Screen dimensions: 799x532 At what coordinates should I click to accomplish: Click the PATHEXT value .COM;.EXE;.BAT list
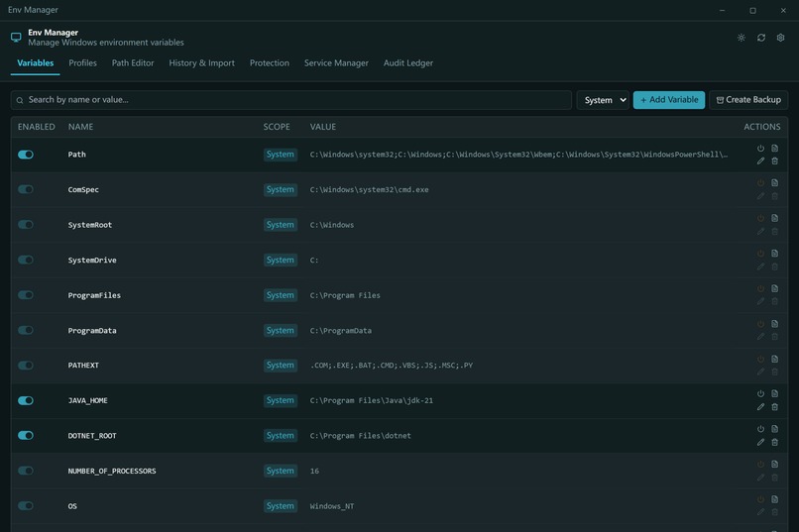(x=392, y=365)
